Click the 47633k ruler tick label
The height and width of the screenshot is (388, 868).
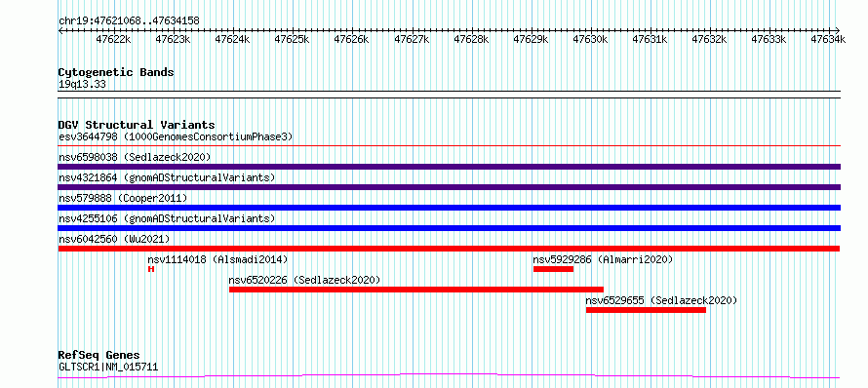coord(769,39)
